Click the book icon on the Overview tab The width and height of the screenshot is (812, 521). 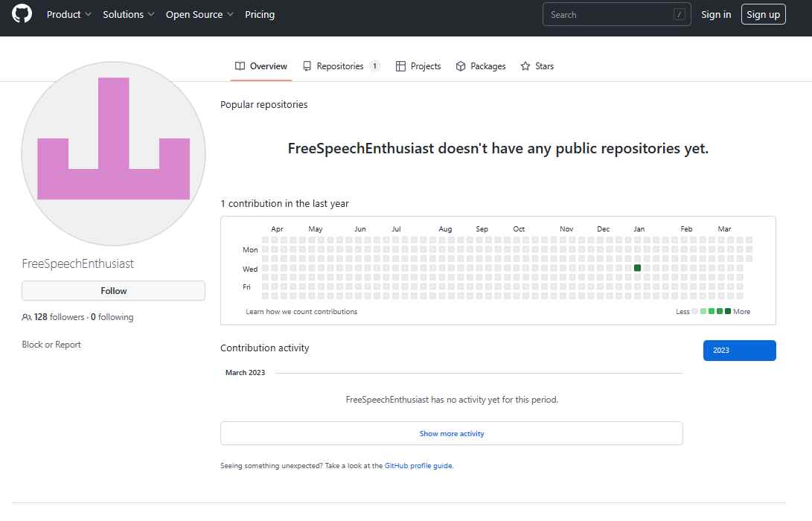coord(239,66)
